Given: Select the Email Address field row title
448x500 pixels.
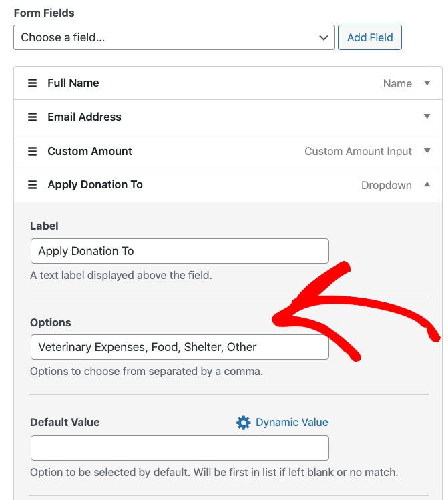Looking at the screenshot, I should [84, 117].
